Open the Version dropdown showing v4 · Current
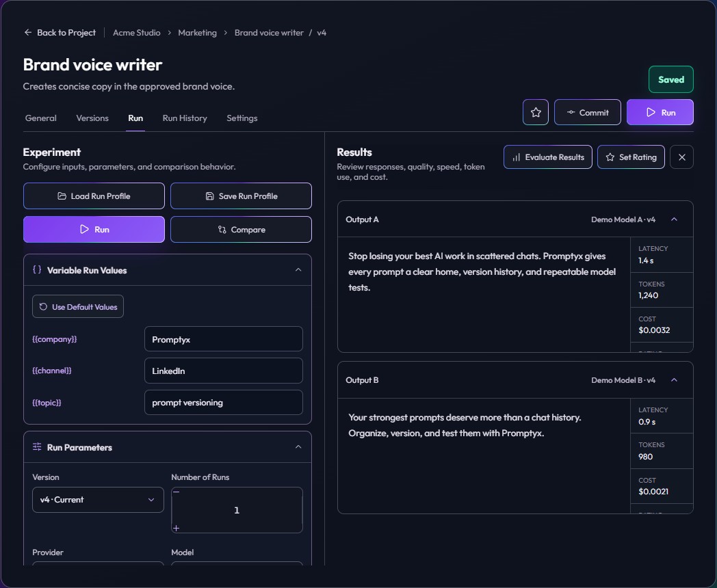717x588 pixels. (98, 500)
